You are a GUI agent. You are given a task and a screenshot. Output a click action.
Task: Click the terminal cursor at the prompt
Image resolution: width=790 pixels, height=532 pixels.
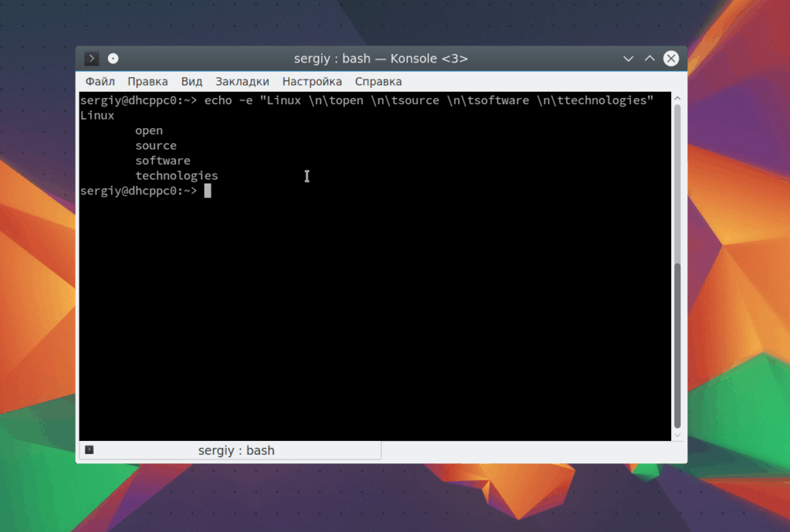coord(208,190)
